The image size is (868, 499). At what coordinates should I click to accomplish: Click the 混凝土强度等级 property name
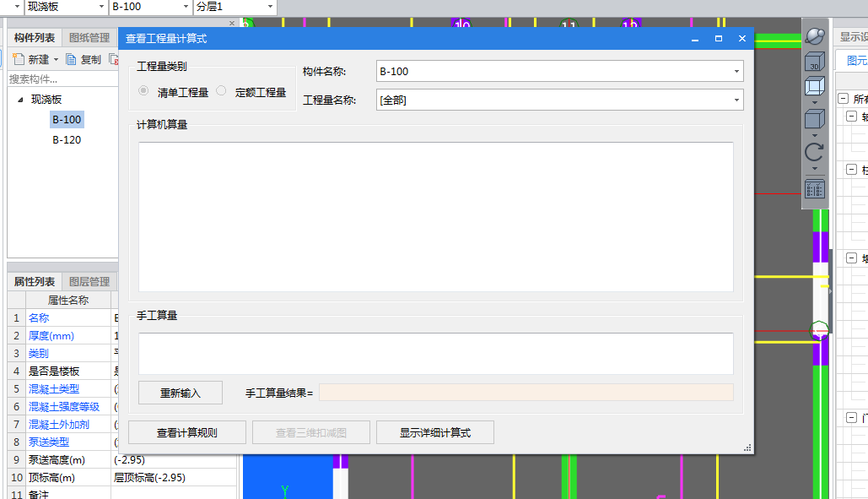click(63, 406)
